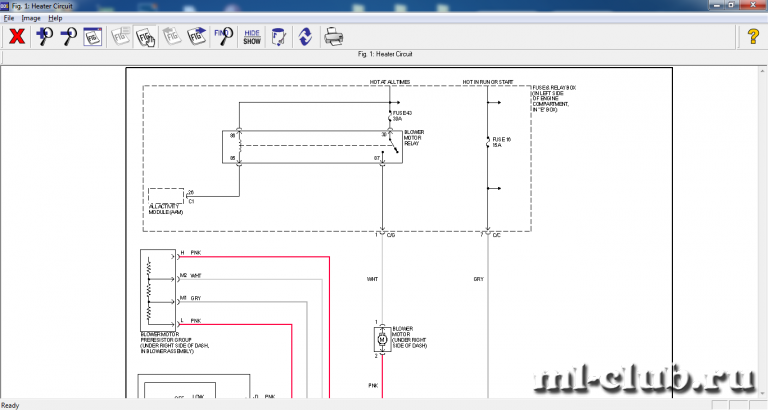
Task: Print the diagram using printer icon
Action: (x=333, y=37)
